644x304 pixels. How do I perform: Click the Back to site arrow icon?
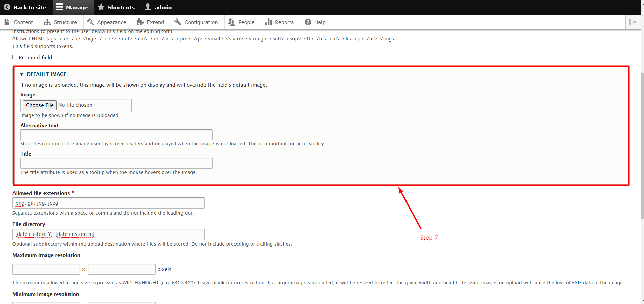7,7
